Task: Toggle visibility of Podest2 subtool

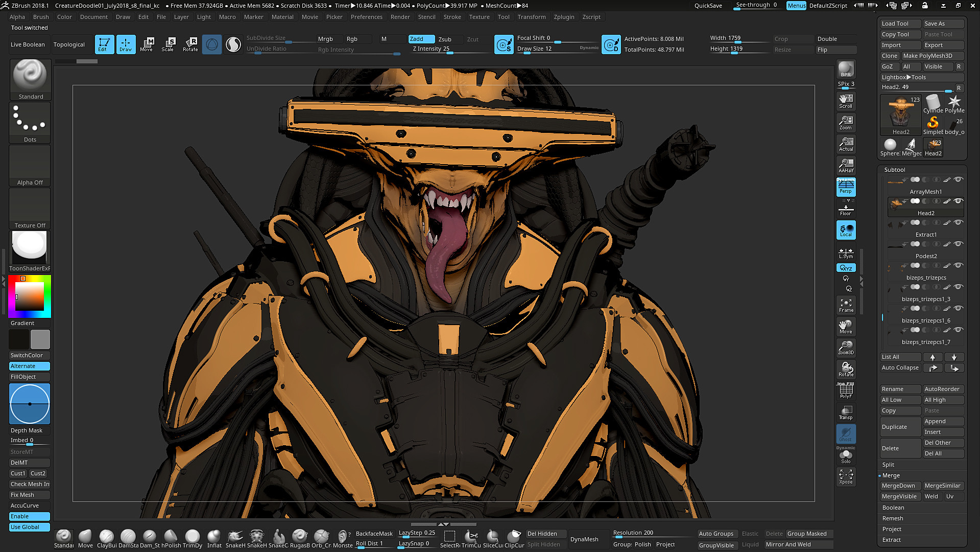Action: point(959,244)
